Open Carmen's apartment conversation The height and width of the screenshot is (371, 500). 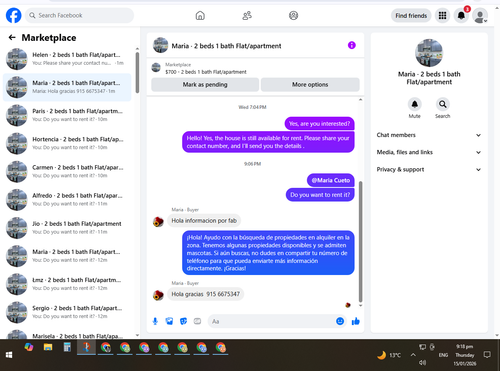tap(67, 172)
